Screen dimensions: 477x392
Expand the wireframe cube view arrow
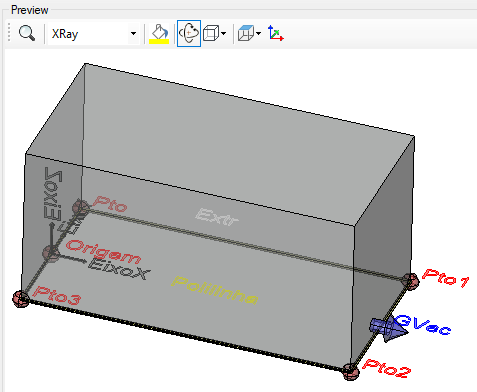click(x=223, y=33)
